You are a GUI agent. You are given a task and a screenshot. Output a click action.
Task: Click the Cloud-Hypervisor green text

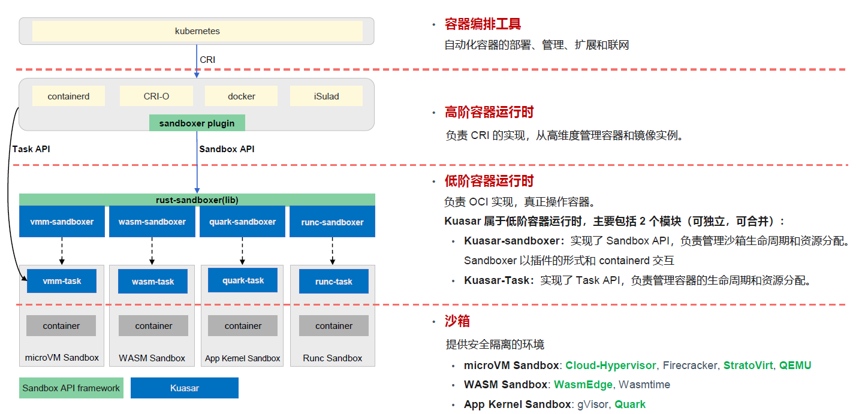[611, 365]
